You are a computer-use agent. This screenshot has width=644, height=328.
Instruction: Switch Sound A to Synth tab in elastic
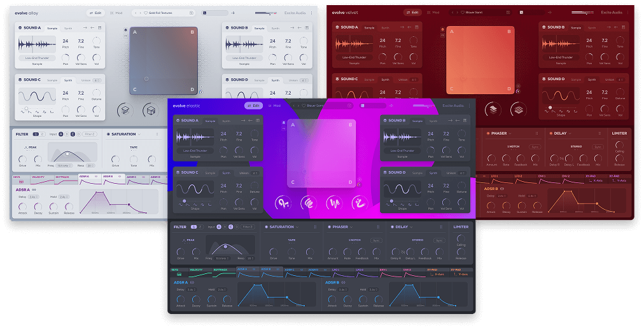226,121
